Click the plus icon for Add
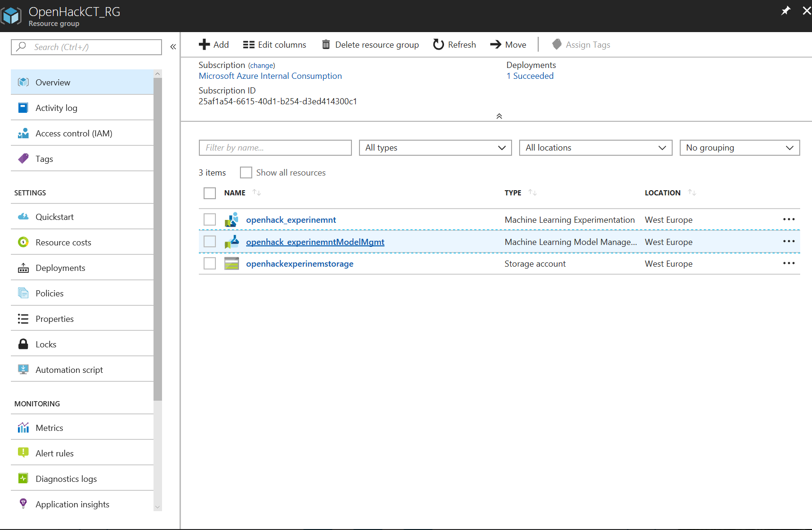The image size is (812, 530). (204, 44)
